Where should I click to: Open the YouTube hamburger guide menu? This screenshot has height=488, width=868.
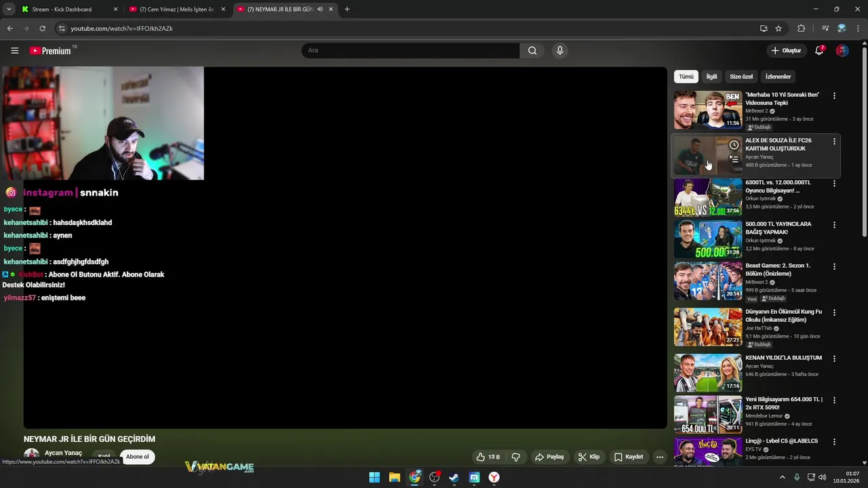15,50
